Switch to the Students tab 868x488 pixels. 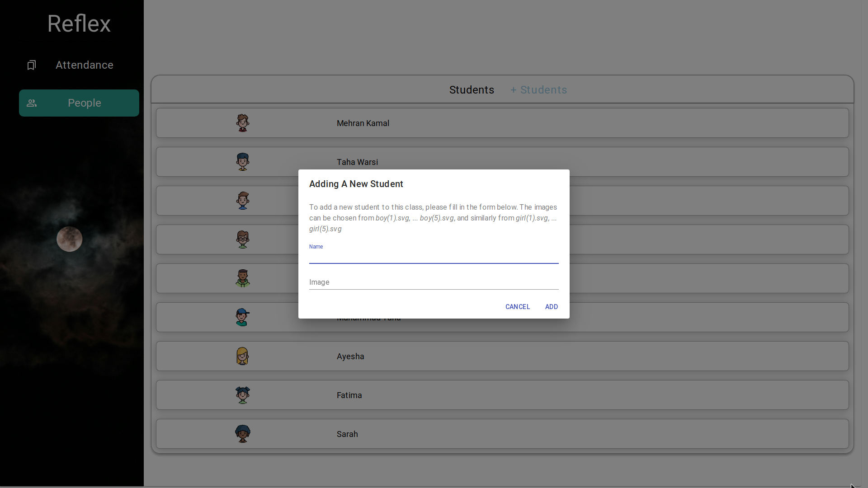(x=472, y=90)
